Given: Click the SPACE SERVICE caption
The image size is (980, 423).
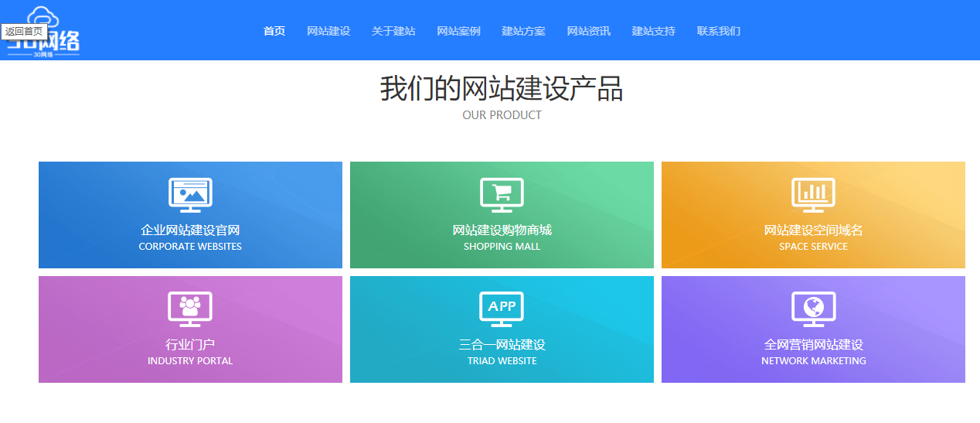Looking at the screenshot, I should [x=813, y=247].
